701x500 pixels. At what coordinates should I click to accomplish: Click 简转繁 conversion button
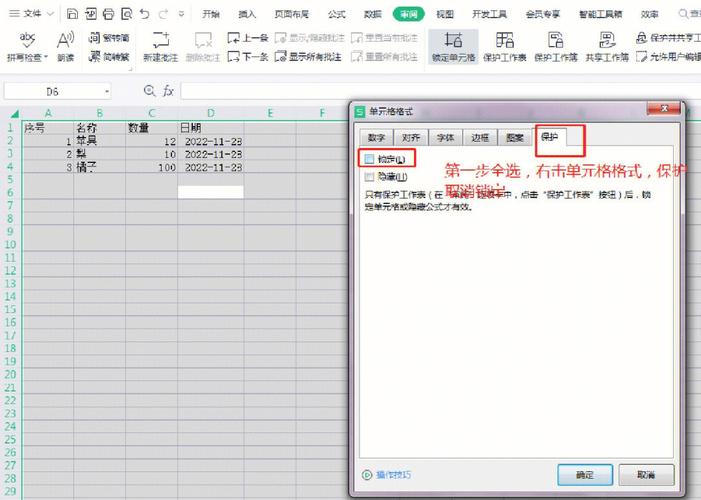point(109,57)
